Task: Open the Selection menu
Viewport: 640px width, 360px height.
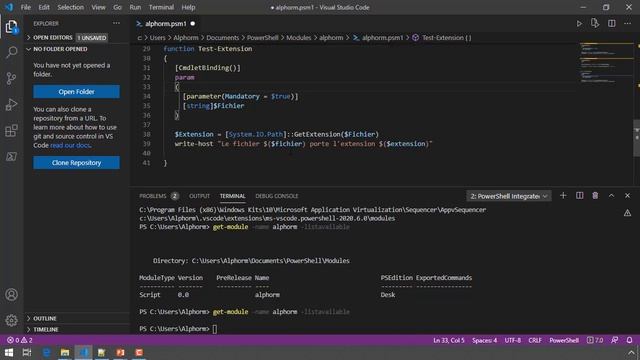Action: click(70, 7)
